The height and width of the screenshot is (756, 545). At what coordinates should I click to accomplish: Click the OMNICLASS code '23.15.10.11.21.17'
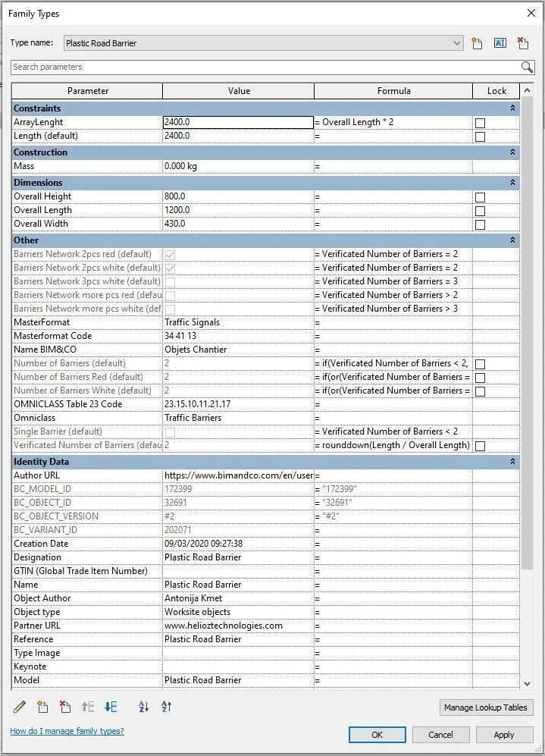tap(198, 403)
